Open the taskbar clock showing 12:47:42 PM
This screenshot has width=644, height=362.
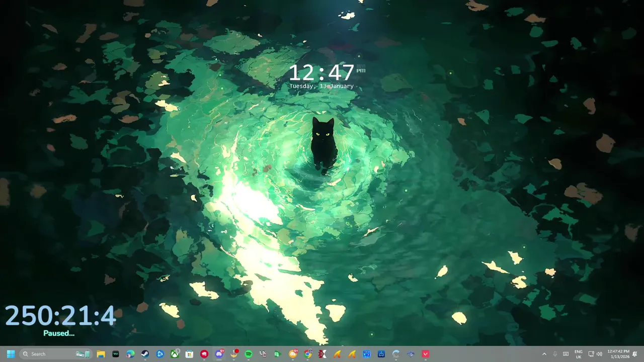pyautogui.click(x=618, y=354)
